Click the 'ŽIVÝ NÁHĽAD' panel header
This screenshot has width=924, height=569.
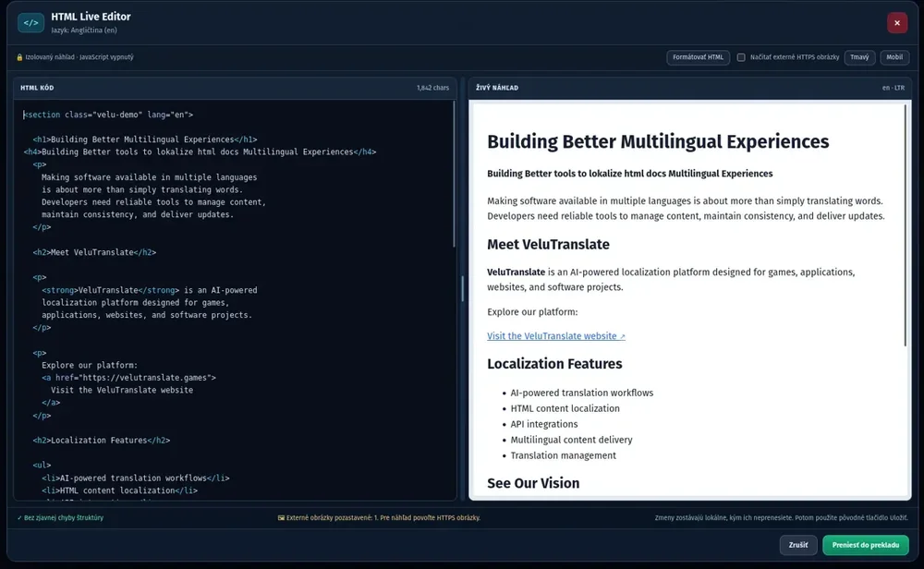(x=497, y=88)
